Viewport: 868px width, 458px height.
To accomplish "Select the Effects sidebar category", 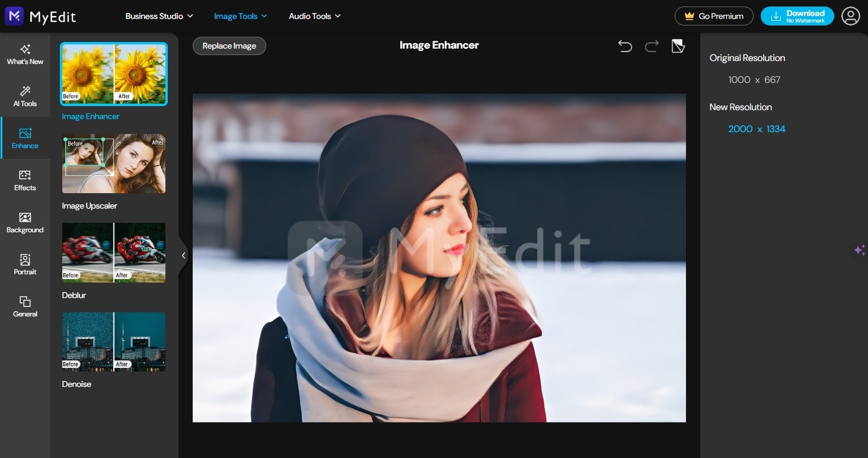I will [x=25, y=180].
